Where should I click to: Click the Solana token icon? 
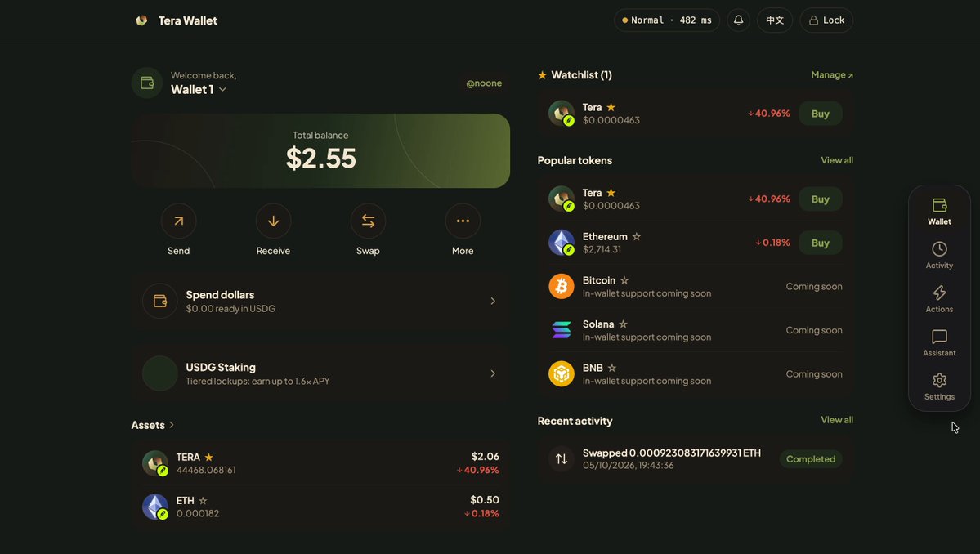[562, 330]
